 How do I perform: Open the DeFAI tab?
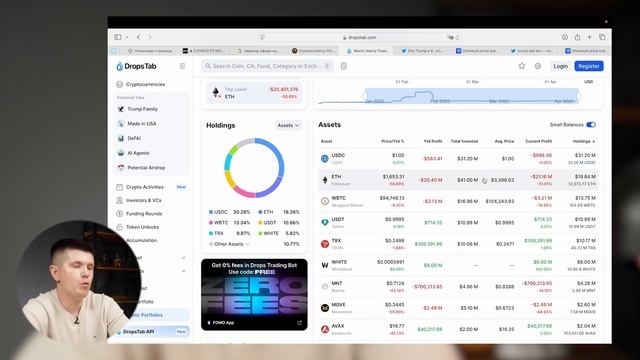point(134,138)
